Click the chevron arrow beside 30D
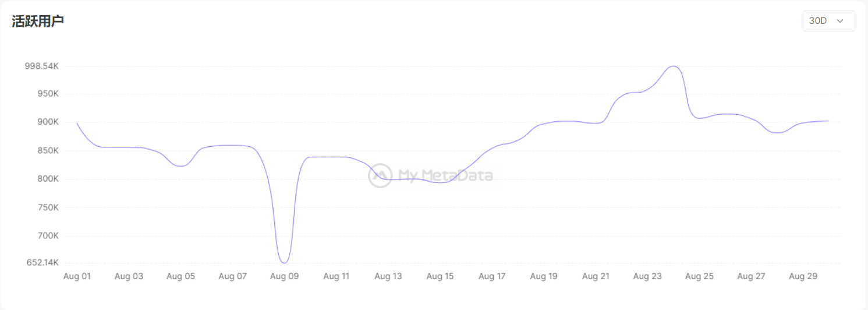The width and height of the screenshot is (868, 310). coord(840,21)
